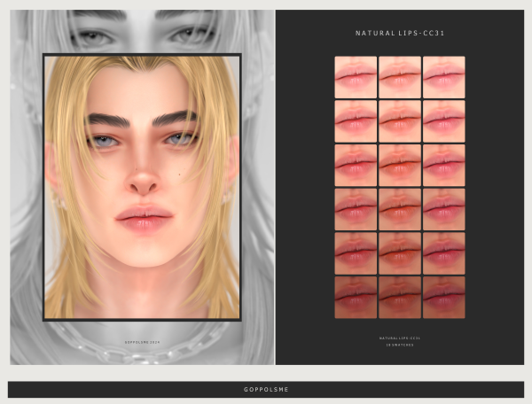Select the lip swatch in row one, left column
The height and width of the screenshot is (404, 532).
pos(356,77)
